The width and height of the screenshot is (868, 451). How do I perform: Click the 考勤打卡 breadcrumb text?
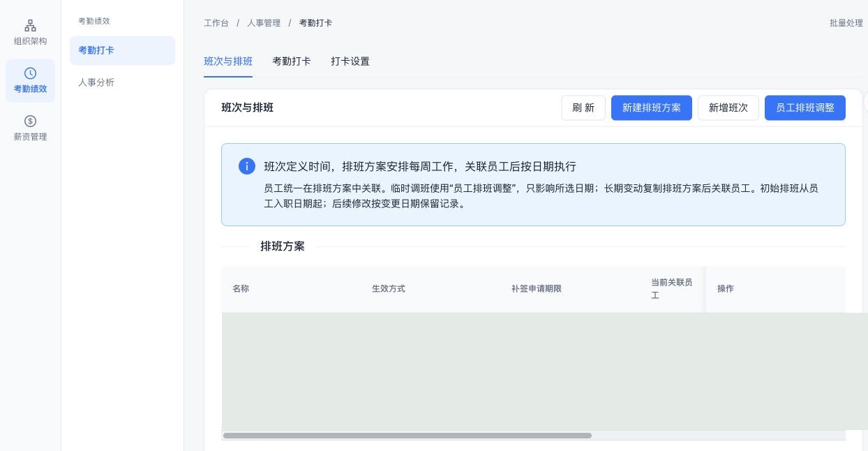(x=315, y=23)
